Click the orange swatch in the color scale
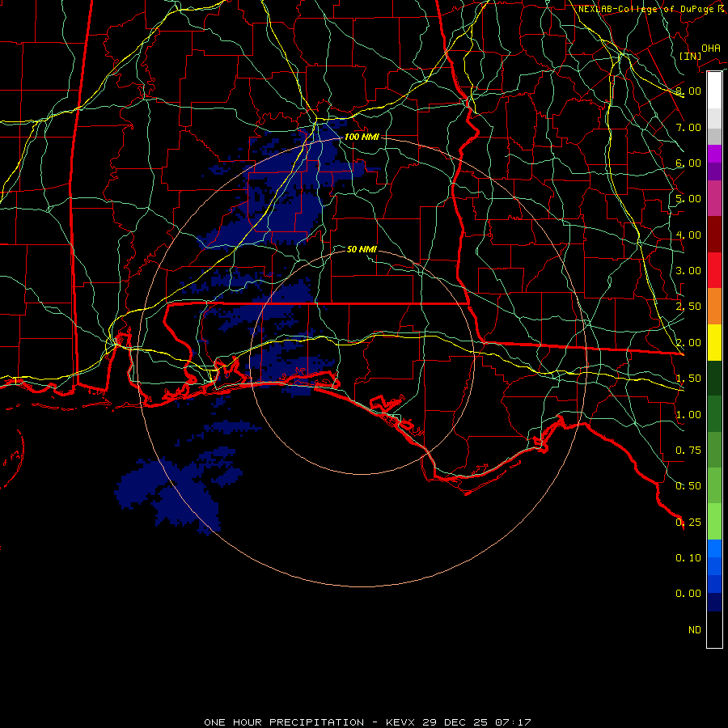 click(714, 307)
